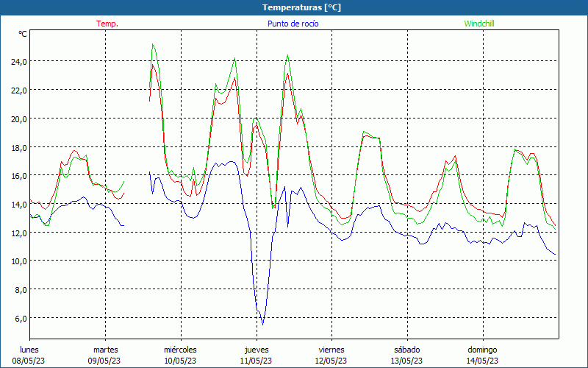The height and width of the screenshot is (368, 588).
Task: Click the 10,0 y-axis value
Action: click(18, 261)
